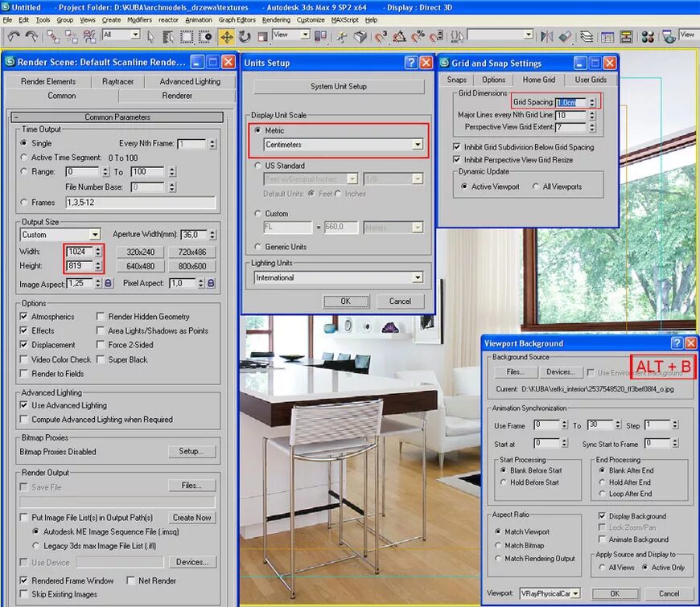Image resolution: width=700 pixels, height=607 pixels.
Task: Activate the Select and Move tool
Action: click(x=226, y=36)
